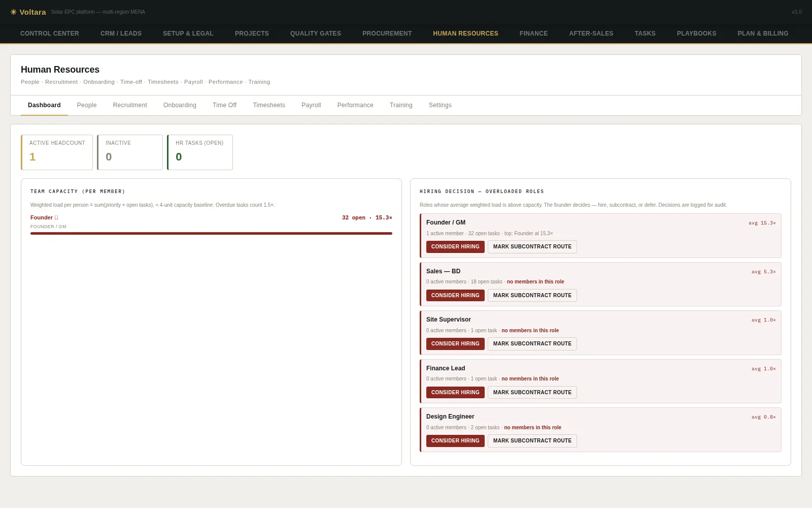Select the Dashboard tab
The height and width of the screenshot is (508, 812).
tap(44, 105)
